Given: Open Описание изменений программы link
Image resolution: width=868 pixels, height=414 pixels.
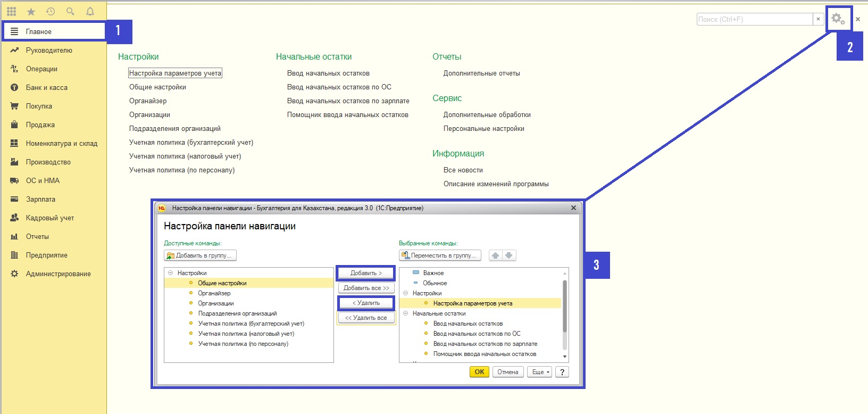Looking at the screenshot, I should tap(496, 184).
